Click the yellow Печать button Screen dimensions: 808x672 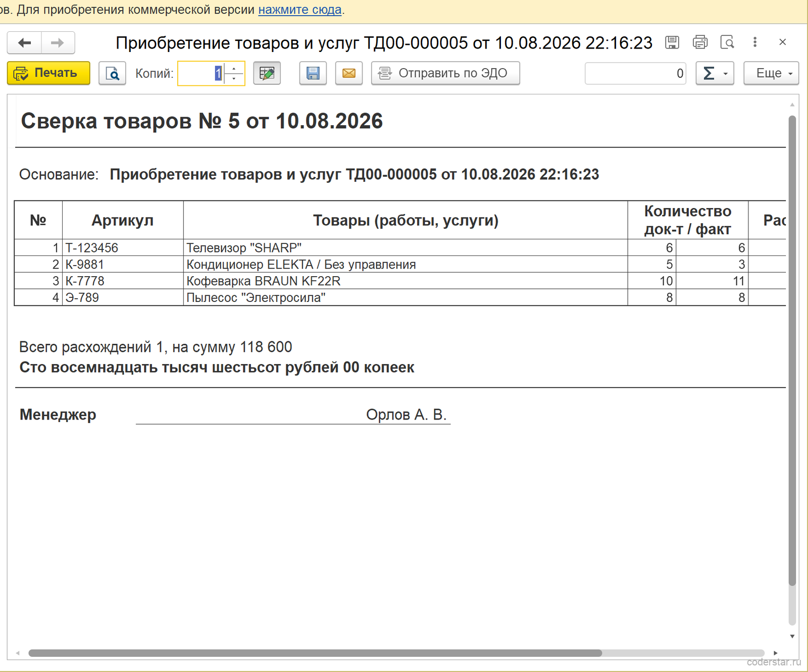[48, 73]
